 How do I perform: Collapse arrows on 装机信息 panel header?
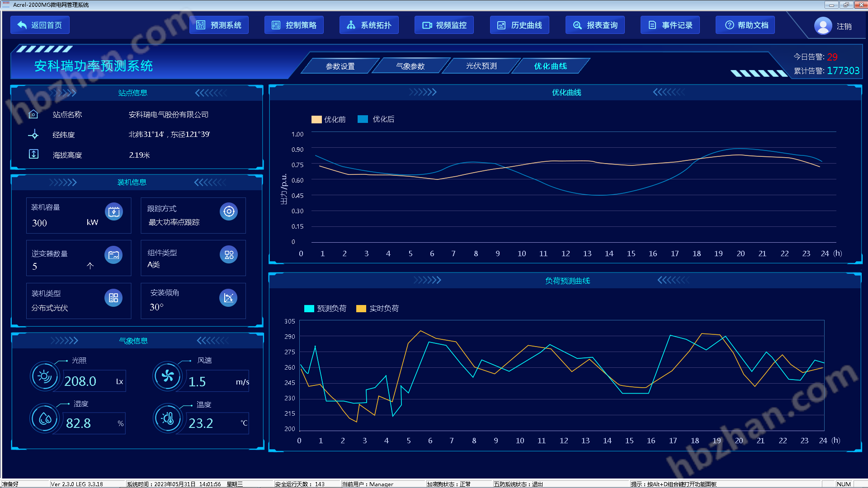(210, 183)
